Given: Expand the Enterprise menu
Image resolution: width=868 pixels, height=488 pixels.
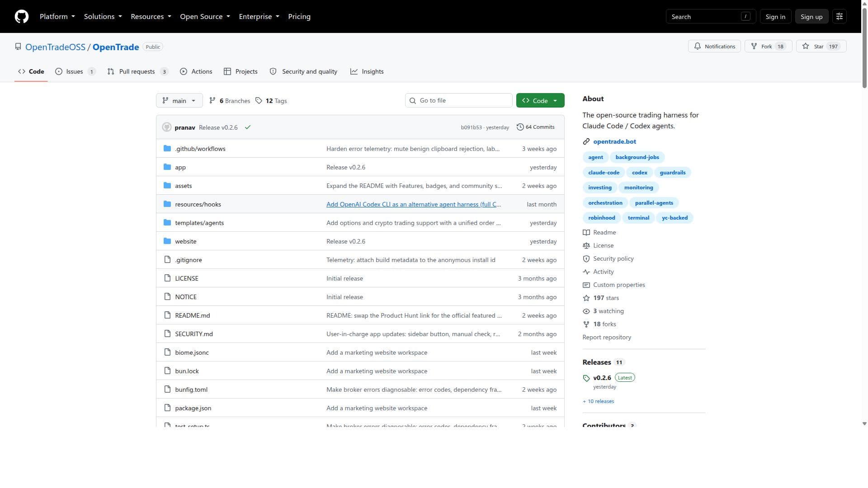Looking at the screenshot, I should click(x=259, y=17).
